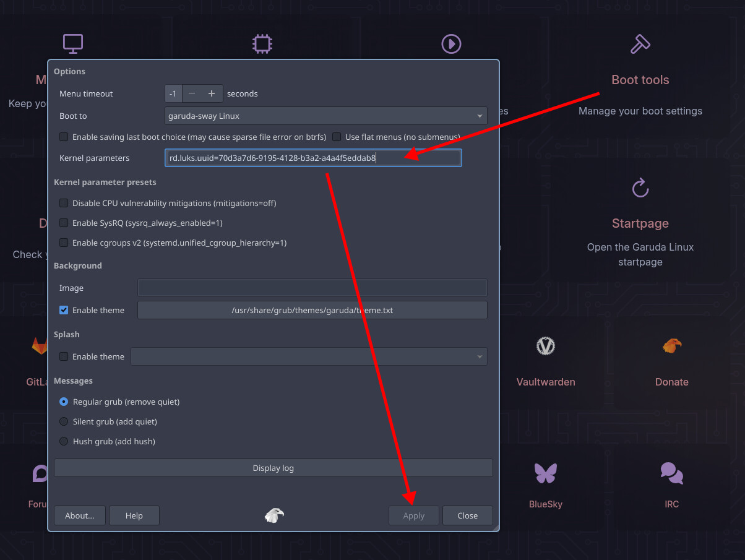
Task: Click the Vaultwarden shield icon
Action: (545, 345)
